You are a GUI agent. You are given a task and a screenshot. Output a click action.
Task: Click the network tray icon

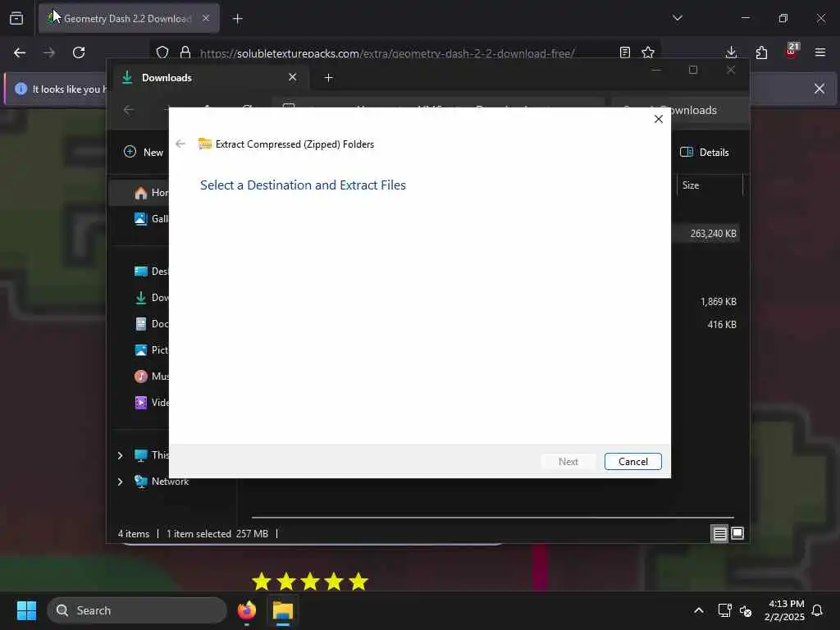coord(724,610)
